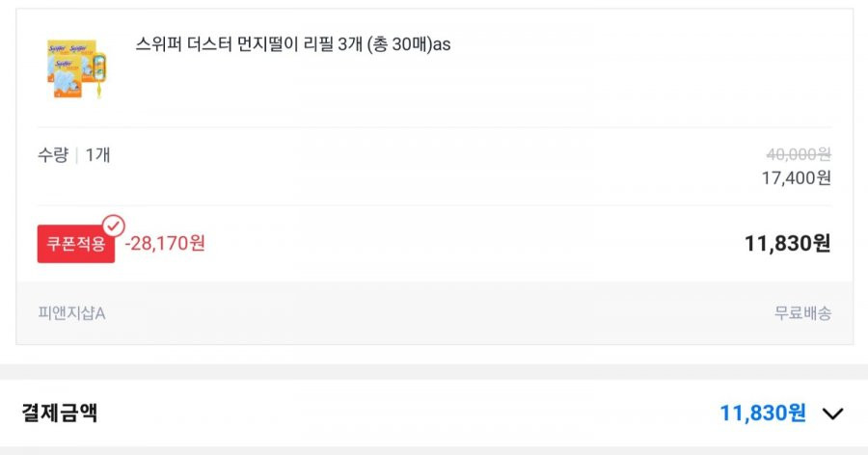The image size is (868, 455).
Task: Tap the red 쿠폰적용 button
Action: coord(76,244)
